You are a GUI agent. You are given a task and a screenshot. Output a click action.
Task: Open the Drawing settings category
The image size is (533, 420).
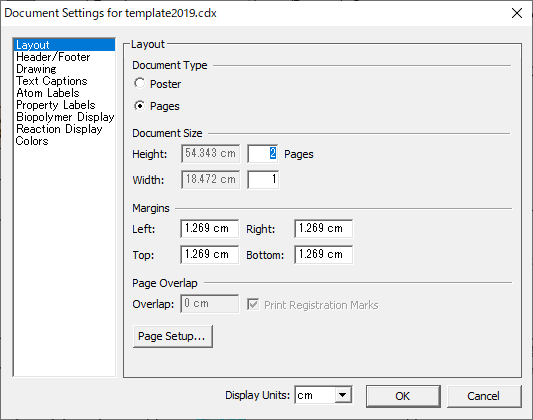[x=36, y=69]
